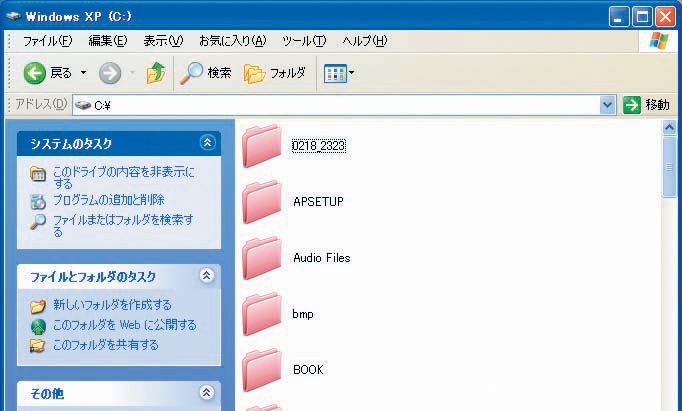Click the 0218_2323 folder name
The image size is (682, 411).
pos(319,146)
